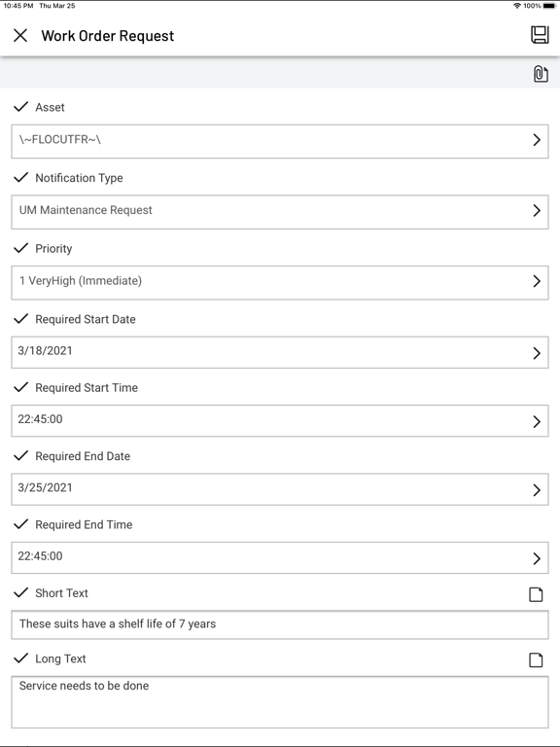Click the checkmark next to Priority
The image size is (560, 747).
[x=21, y=248]
